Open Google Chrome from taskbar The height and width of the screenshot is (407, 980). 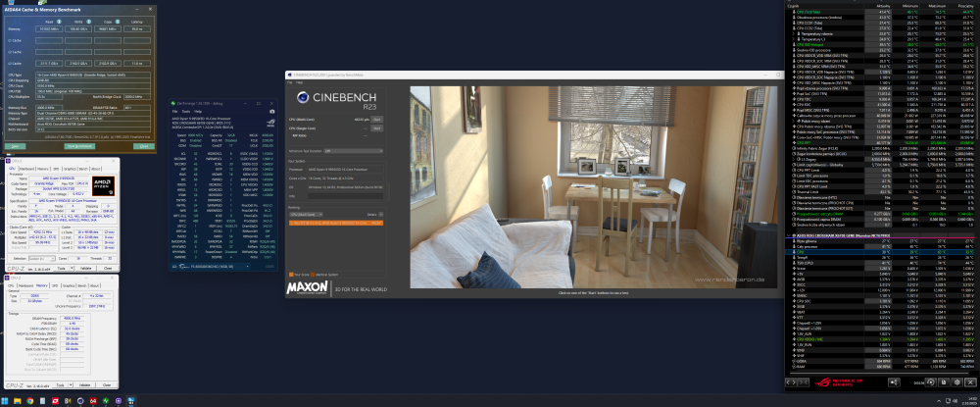point(30,401)
